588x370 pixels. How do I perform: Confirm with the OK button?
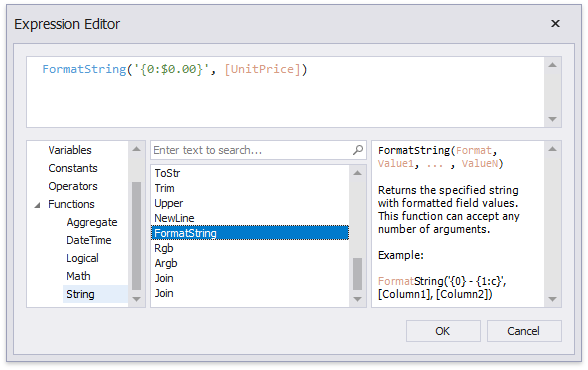443,331
